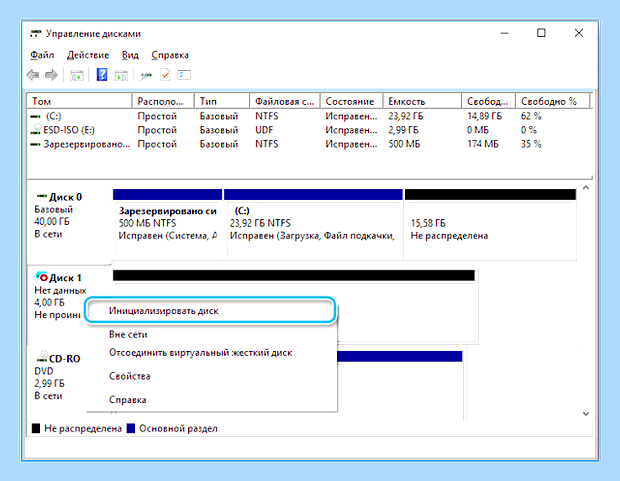
Task: Select the 15,58 ГБ Не распределена space
Action: [x=491, y=224]
